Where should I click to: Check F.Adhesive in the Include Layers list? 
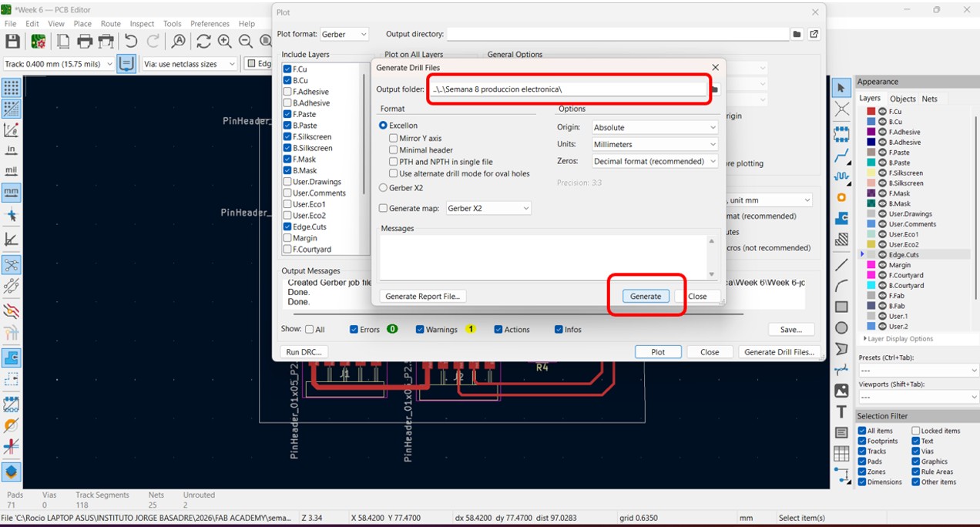[287, 92]
